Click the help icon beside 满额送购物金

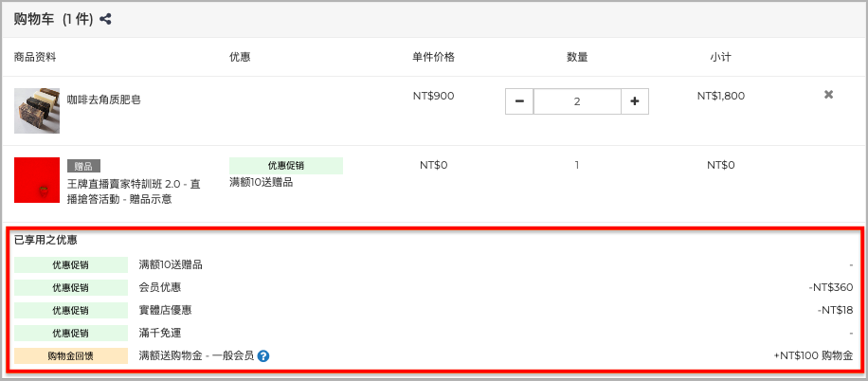pyautogui.click(x=263, y=356)
